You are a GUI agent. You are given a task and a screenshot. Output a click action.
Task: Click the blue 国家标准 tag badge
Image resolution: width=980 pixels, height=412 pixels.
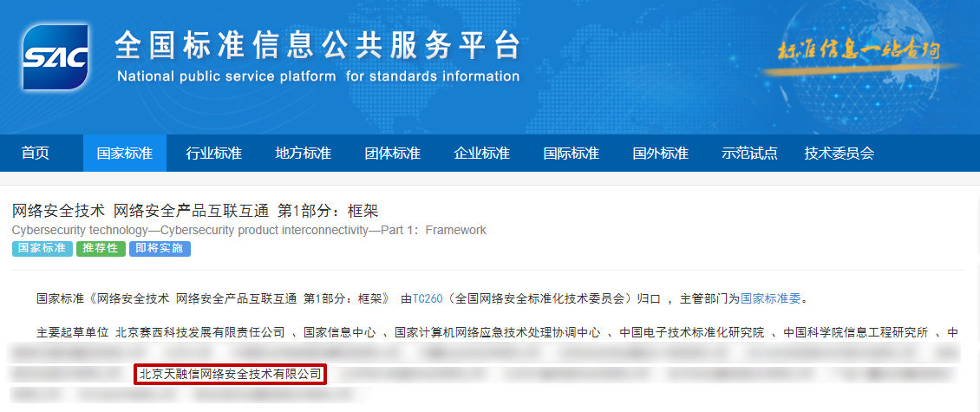(42, 249)
